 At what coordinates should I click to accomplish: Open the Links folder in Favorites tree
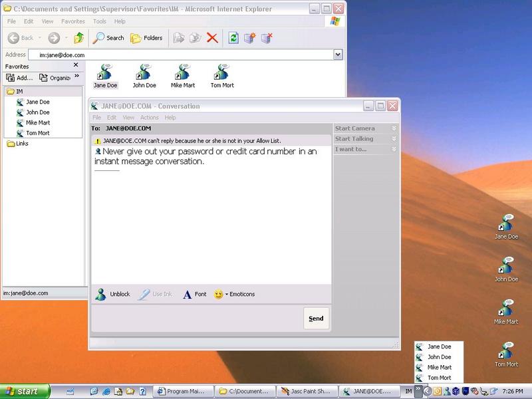(18, 144)
